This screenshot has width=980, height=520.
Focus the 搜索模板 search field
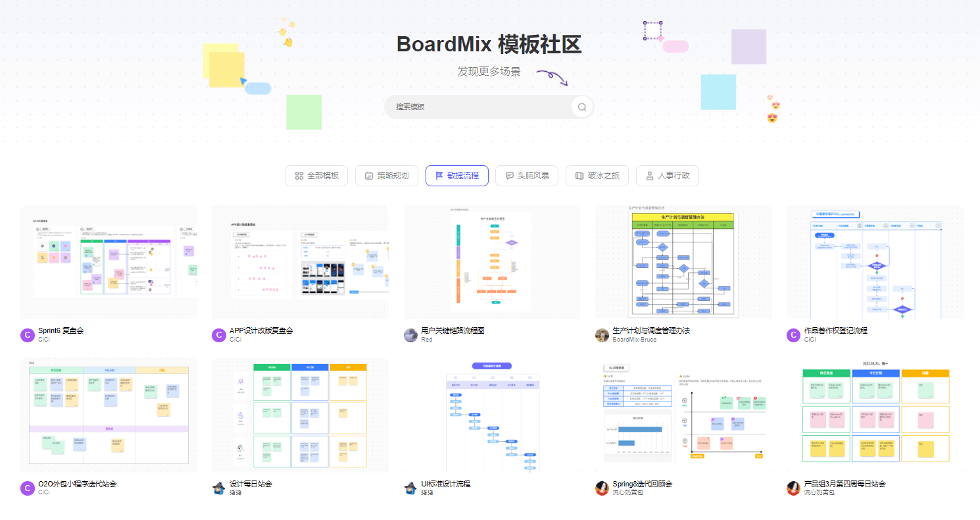(489, 107)
